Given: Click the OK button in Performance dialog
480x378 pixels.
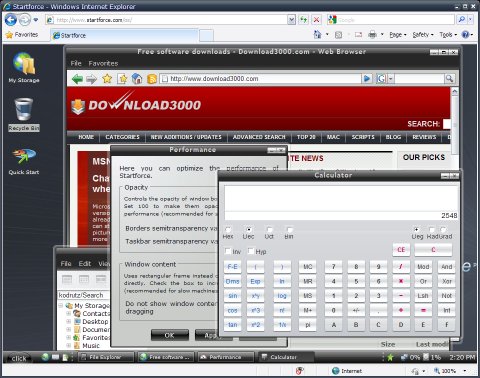Looking at the screenshot, I should tap(170, 335).
